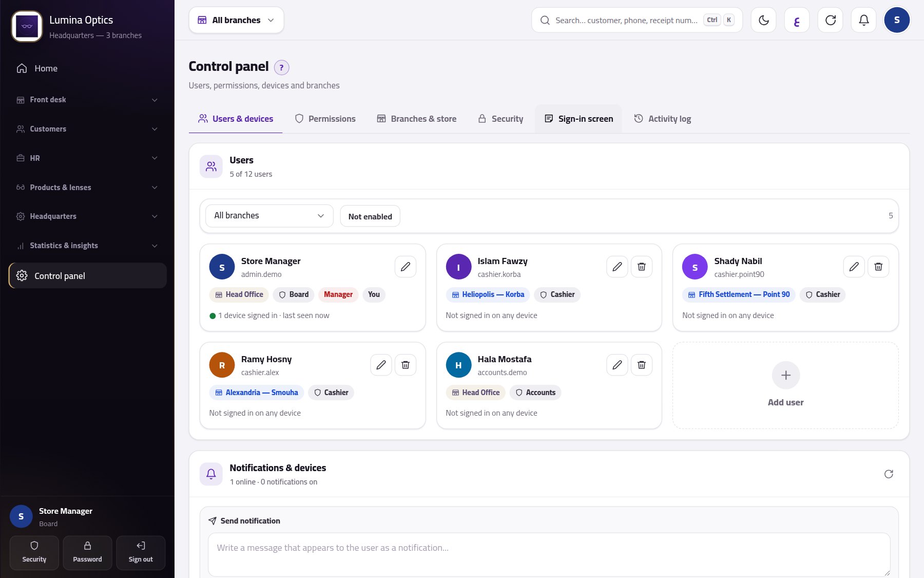Screen dimensions: 924x578
Task: Toggle the Not enabled filter
Action: point(370,216)
